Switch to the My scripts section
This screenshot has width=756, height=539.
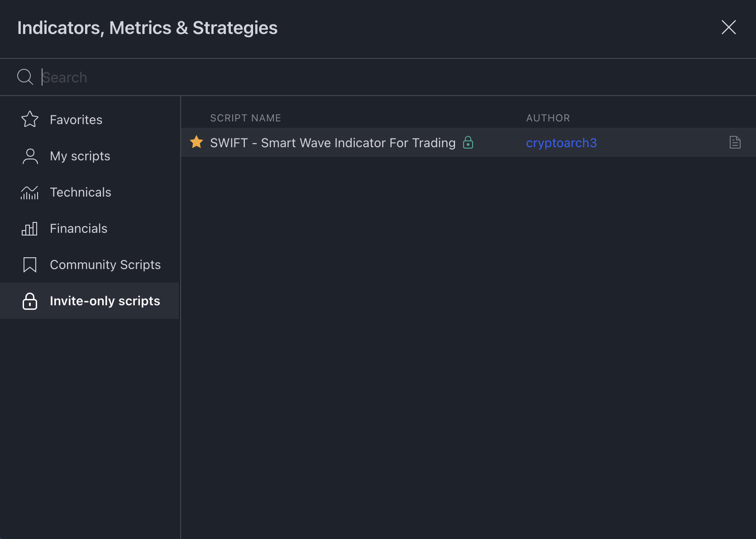80,156
